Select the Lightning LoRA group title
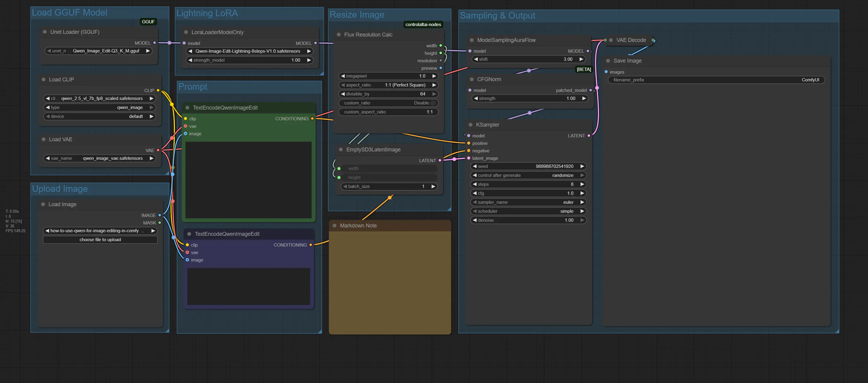 (207, 13)
